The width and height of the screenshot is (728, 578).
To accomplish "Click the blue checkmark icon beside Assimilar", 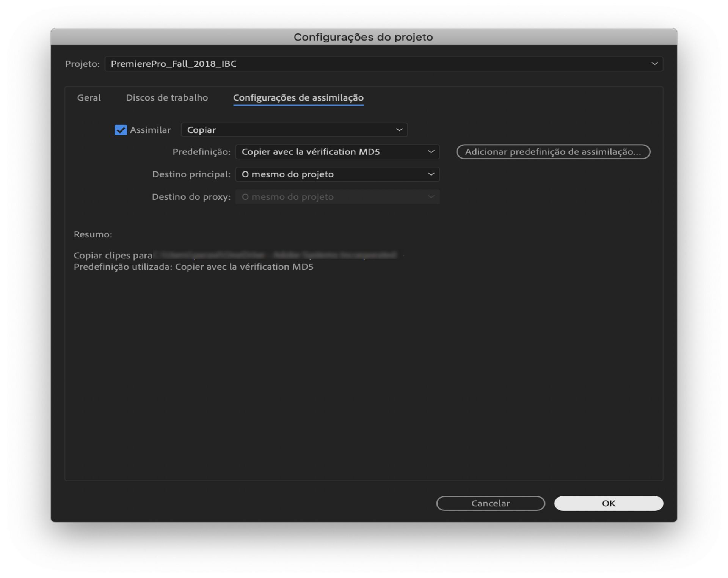I will tap(121, 130).
